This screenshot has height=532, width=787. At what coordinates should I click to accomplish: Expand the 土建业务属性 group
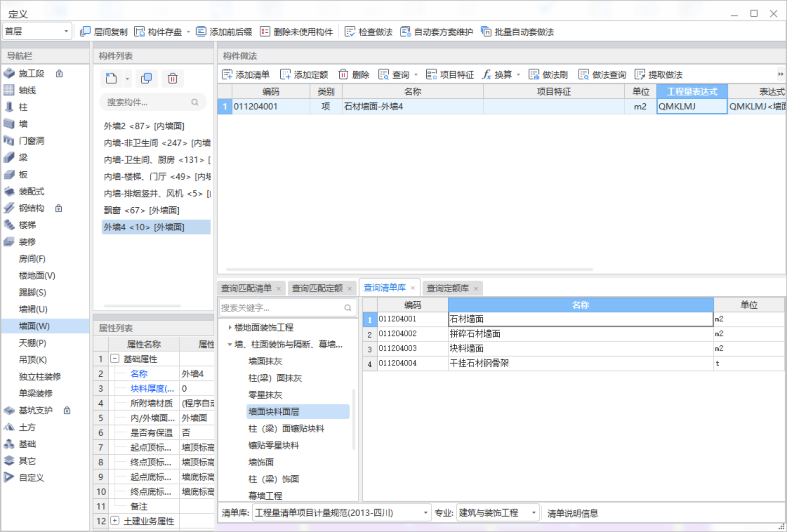[115, 520]
